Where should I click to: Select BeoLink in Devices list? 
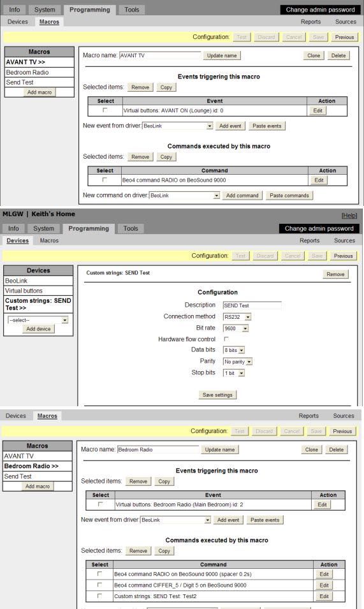[x=38, y=281]
